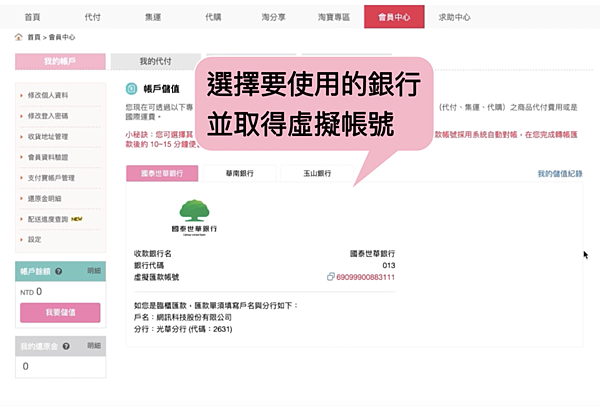
Task: Open 會員資料驗證 in sidebar
Action: pyautogui.click(x=48, y=157)
